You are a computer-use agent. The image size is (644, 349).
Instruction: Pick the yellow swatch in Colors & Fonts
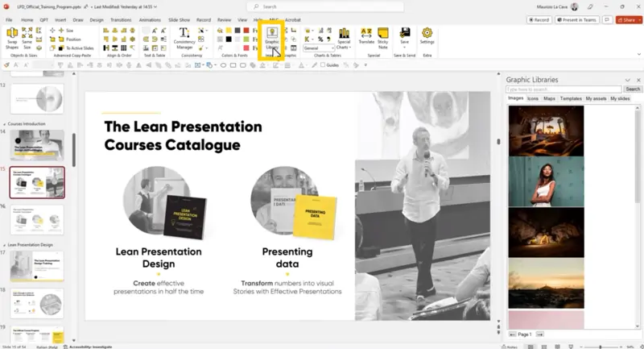229,31
